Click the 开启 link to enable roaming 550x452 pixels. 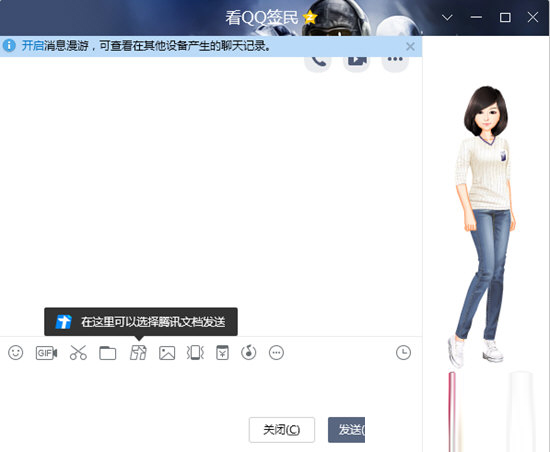point(33,46)
